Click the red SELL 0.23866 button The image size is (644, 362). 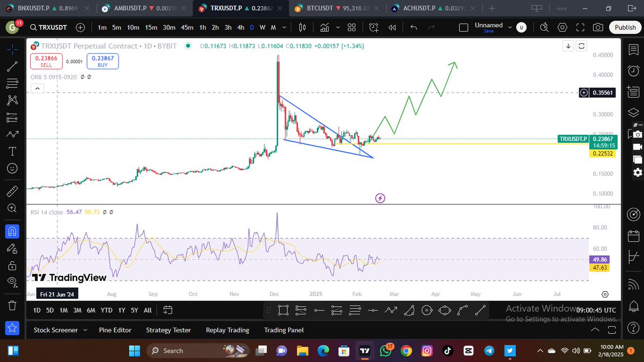coord(47,61)
